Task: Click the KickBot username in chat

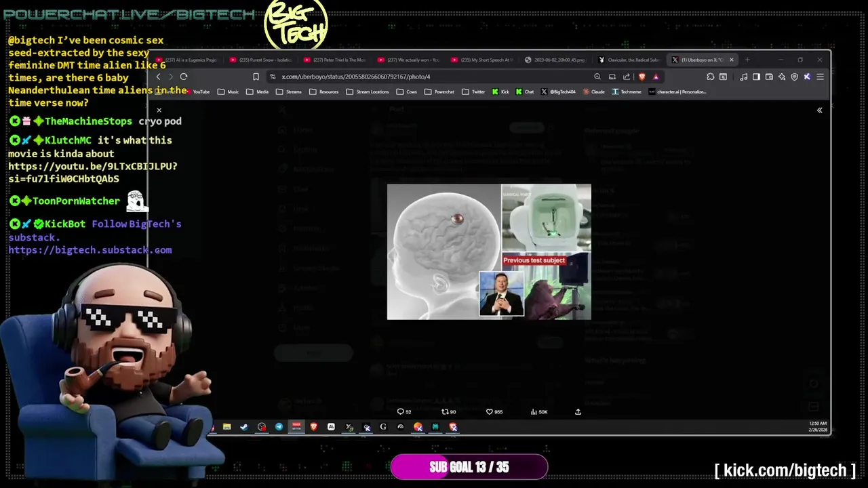Action: tap(65, 224)
